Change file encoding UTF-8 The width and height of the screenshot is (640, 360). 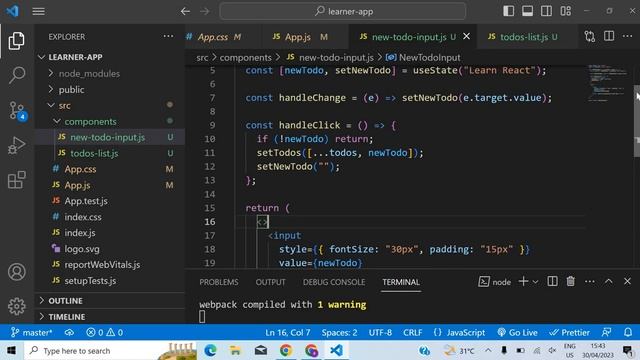coord(380,332)
